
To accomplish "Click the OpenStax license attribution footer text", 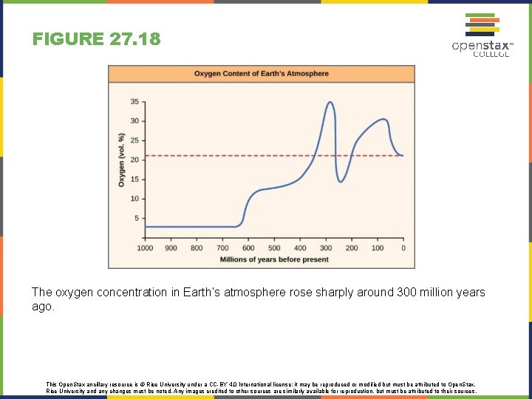I will coord(262,388).
